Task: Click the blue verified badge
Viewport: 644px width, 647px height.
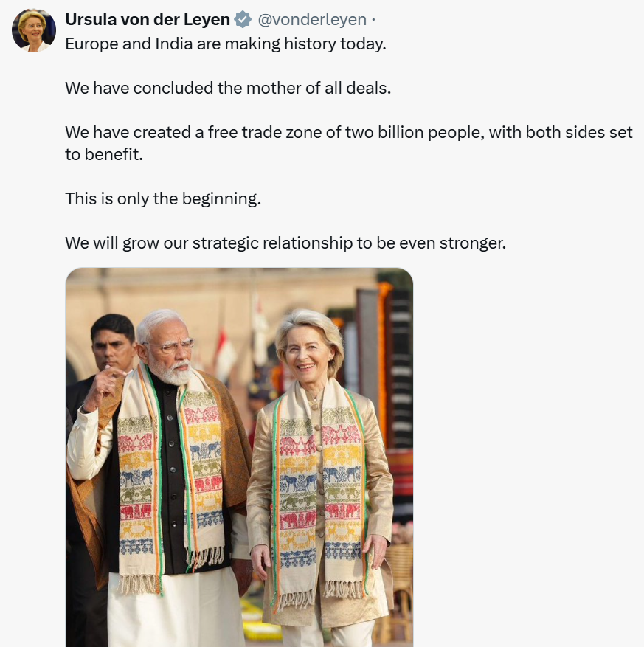Action: (243, 20)
